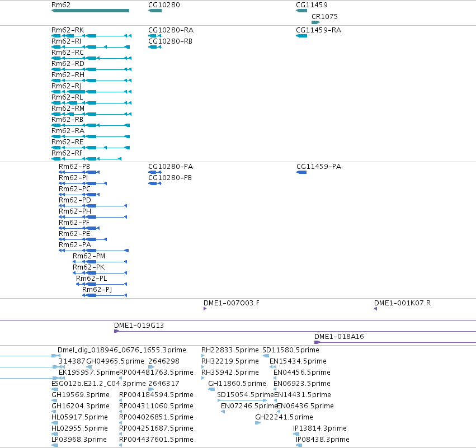Open protein CG11459-PA label
476x448 pixels.
coord(319,167)
